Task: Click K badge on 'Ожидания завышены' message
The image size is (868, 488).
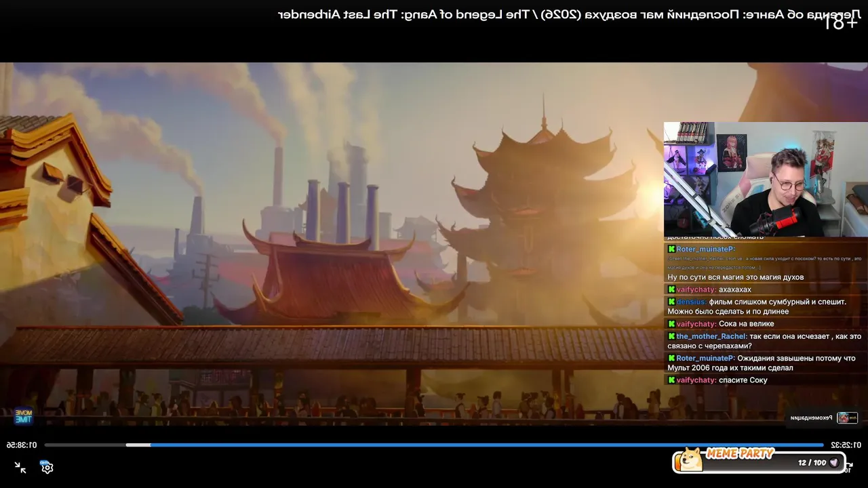Action: [x=671, y=358]
